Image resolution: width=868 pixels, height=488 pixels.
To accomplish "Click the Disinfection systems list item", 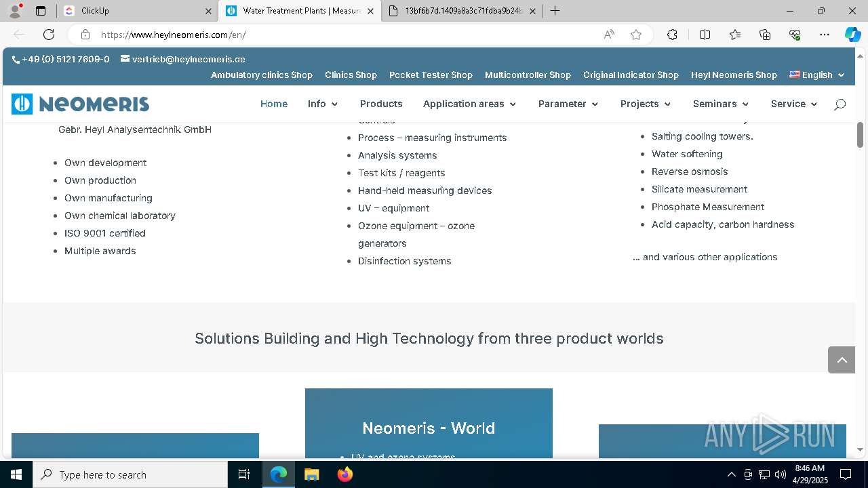I will [405, 261].
